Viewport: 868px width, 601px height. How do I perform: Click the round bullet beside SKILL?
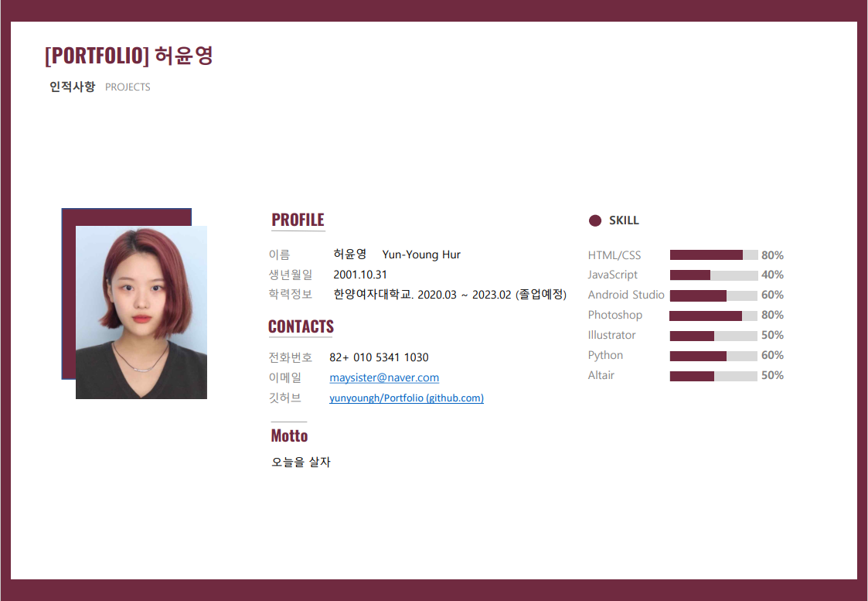595,220
